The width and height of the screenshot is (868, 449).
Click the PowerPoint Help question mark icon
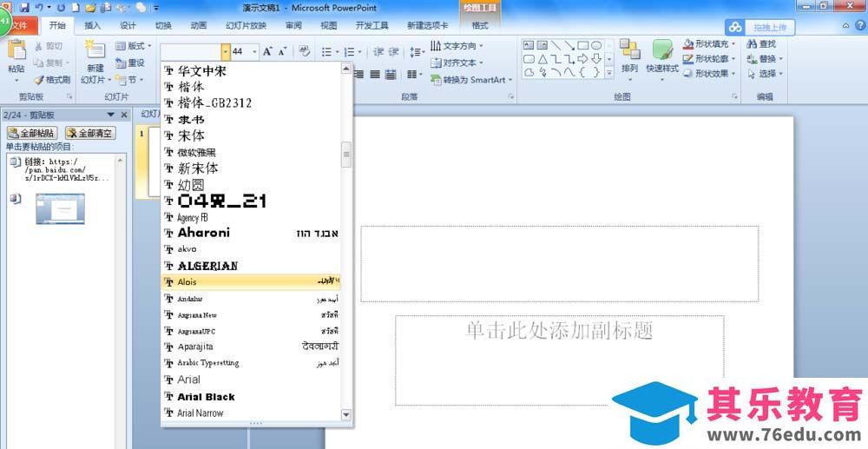click(x=858, y=25)
